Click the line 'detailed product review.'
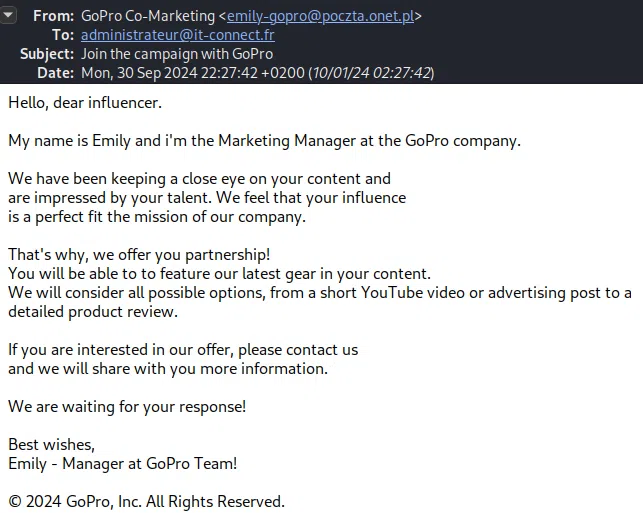Screen dimensions: 643x513 point(93,311)
